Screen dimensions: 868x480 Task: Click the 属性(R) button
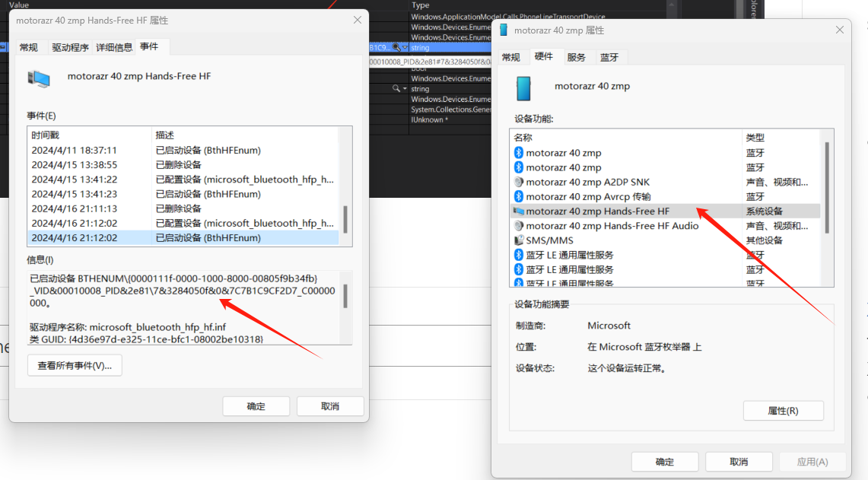click(x=784, y=411)
